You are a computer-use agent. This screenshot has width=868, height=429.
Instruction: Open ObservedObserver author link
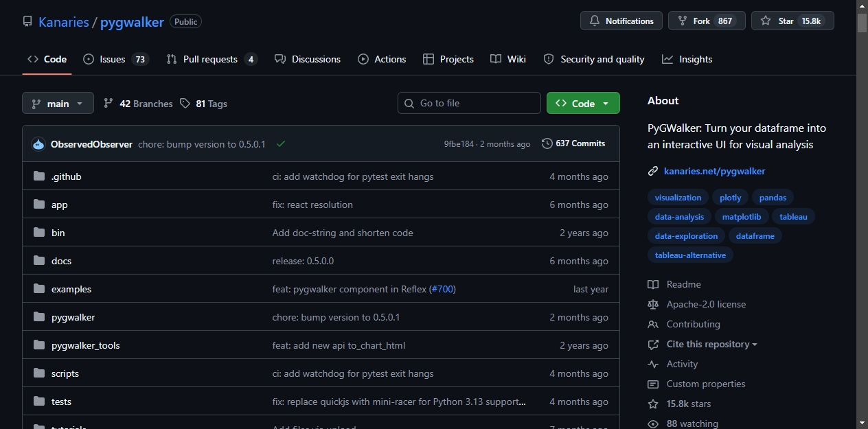[x=91, y=144]
